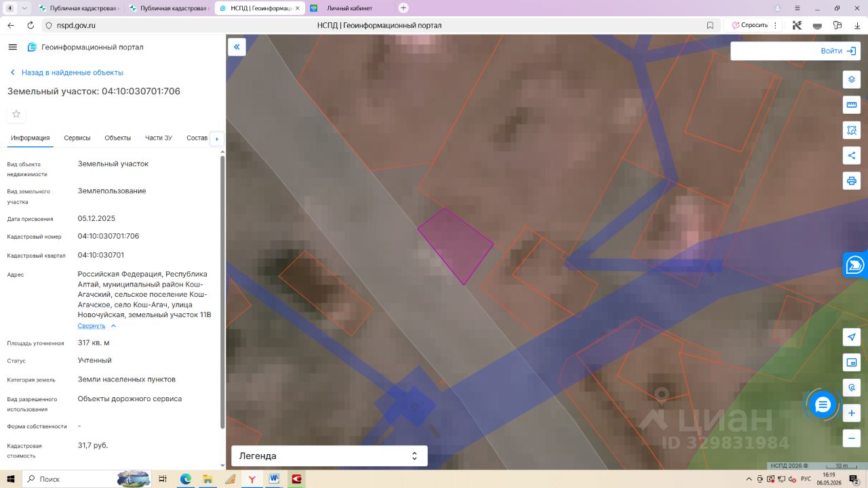Switch to the Сервисы tab
The image size is (868, 488).
coord(77,138)
